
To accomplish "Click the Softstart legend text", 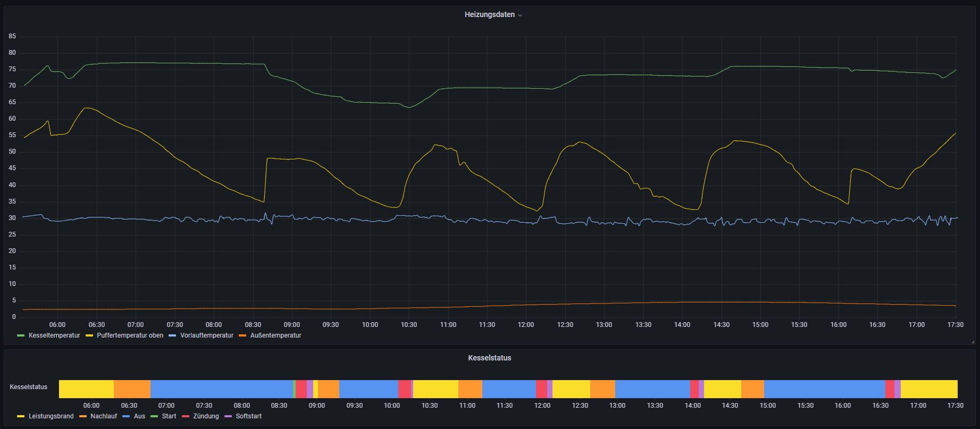I will [x=248, y=416].
